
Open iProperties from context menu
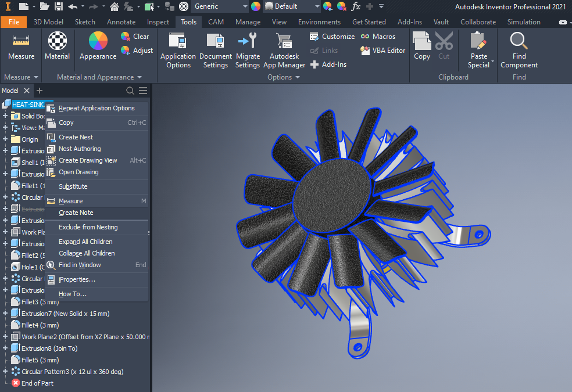[x=96, y=279]
